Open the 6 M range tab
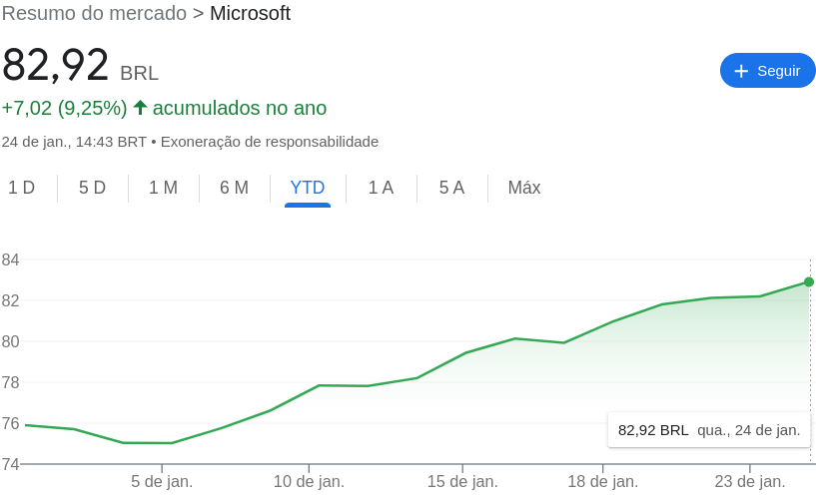Image resolution: width=816 pixels, height=504 pixels. pos(234,188)
